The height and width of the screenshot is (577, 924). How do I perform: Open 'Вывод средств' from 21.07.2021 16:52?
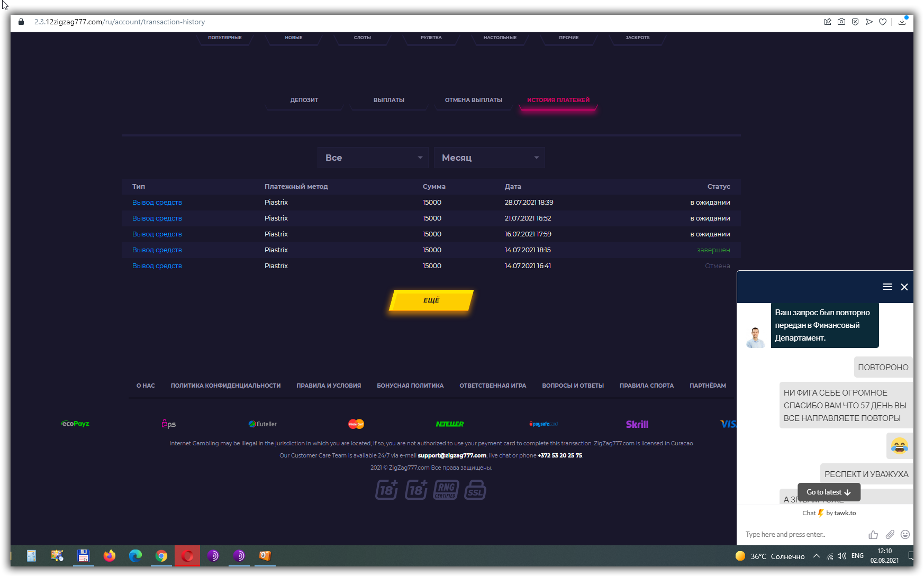pyautogui.click(x=157, y=218)
